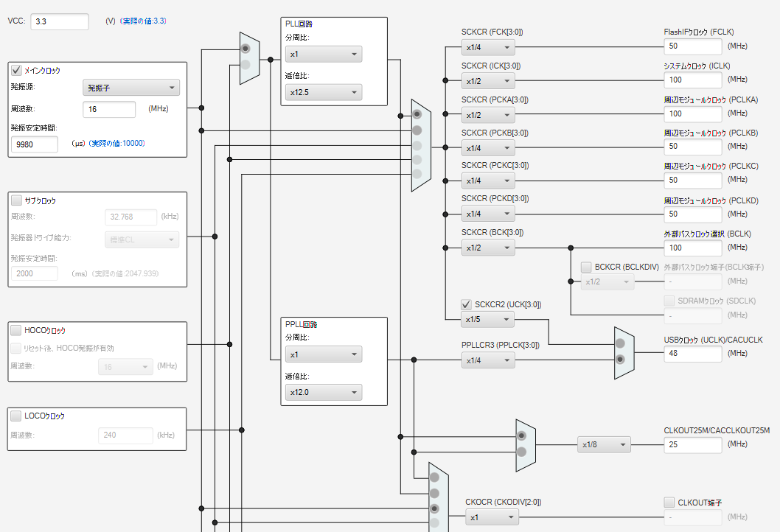Select second radio on system clock multiplexer
Image resolution: width=780 pixels, height=532 pixels.
pyautogui.click(x=417, y=130)
